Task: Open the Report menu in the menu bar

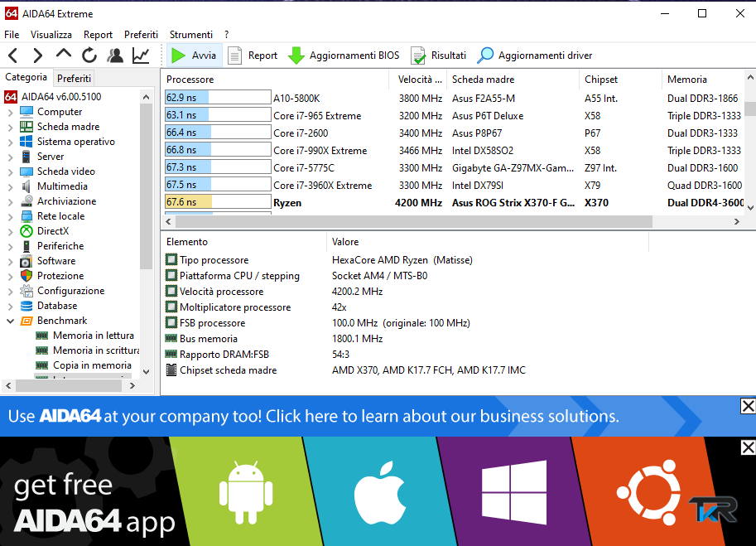Action: 98,35
